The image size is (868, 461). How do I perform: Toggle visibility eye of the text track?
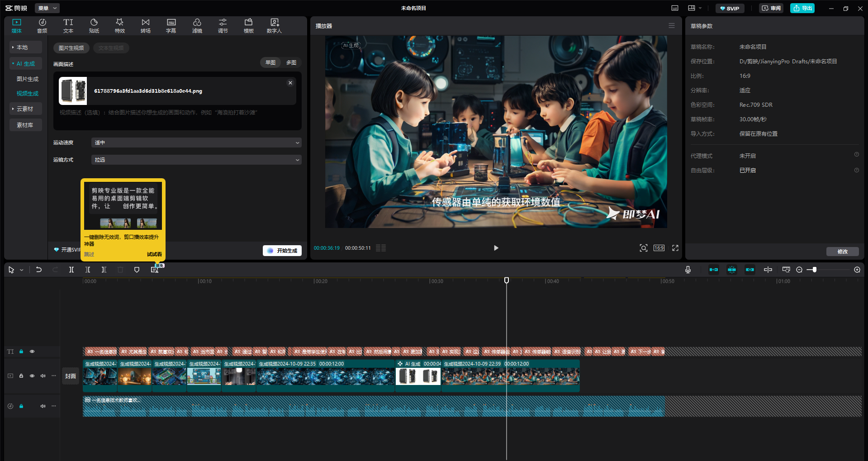coord(32,352)
